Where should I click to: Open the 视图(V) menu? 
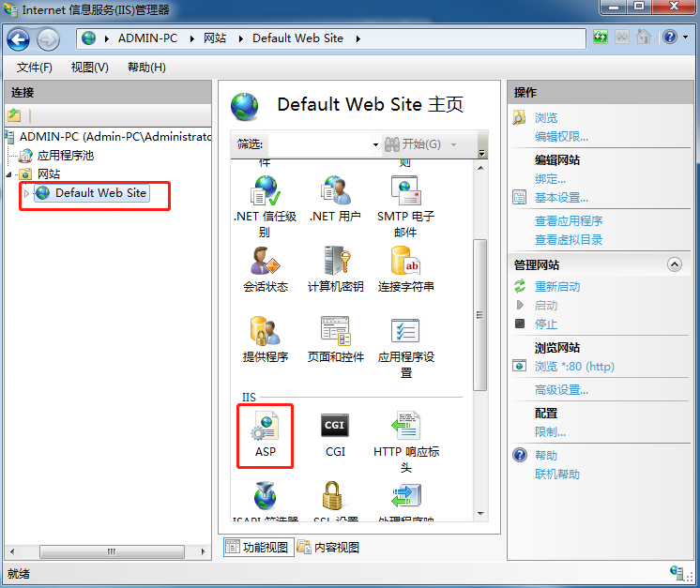tap(89, 68)
